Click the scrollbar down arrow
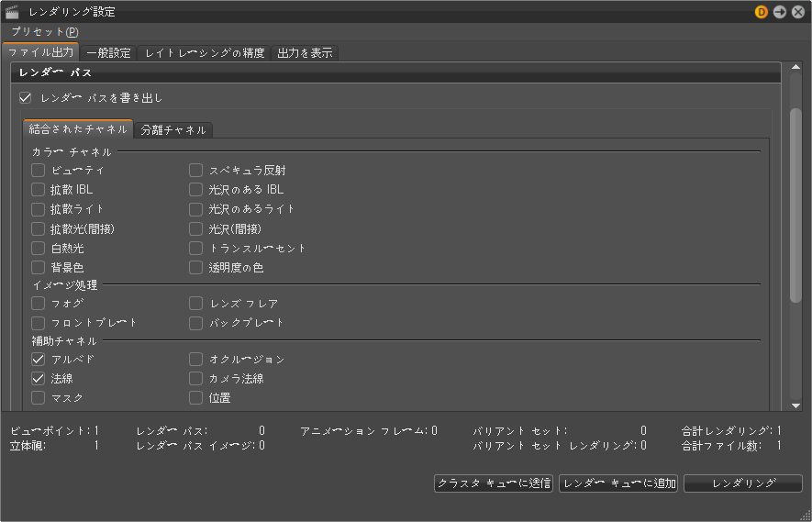The image size is (812, 522). tap(796, 406)
